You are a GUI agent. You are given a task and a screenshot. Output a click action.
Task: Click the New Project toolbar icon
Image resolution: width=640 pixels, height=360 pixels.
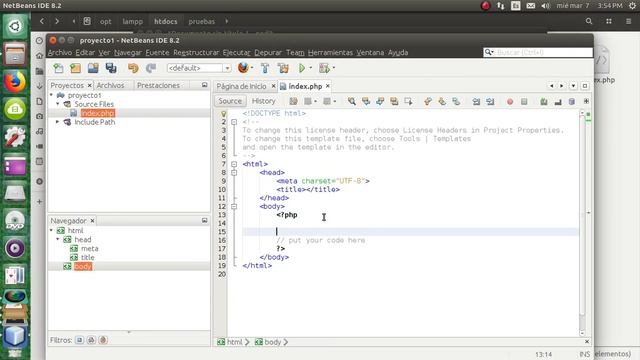pos(76,68)
